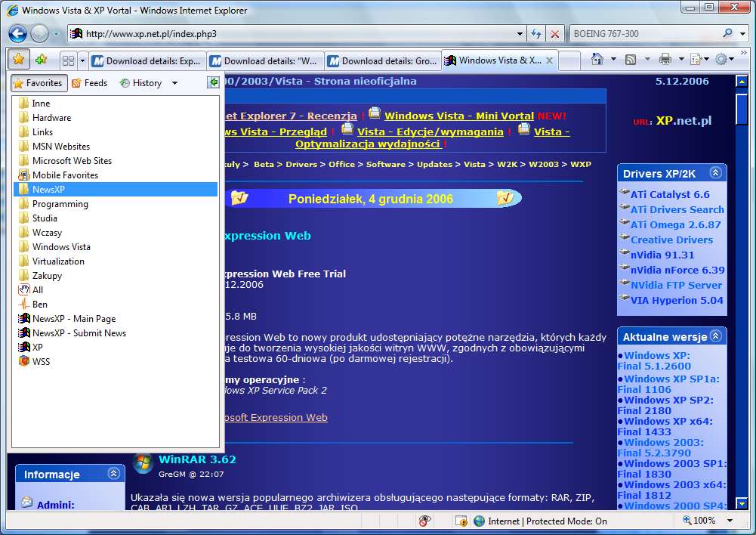This screenshot has height=535, width=756.
Task: Collapse the Informacje panel
Action: click(114, 473)
